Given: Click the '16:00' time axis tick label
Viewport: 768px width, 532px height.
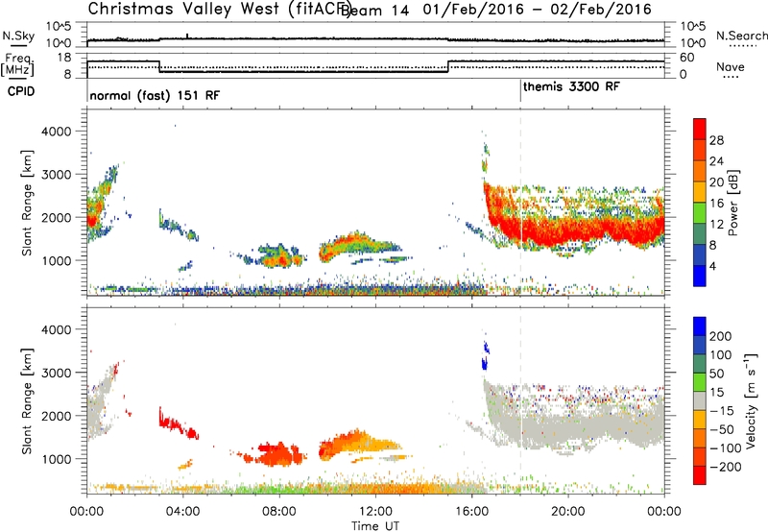Looking at the screenshot, I should [471, 512].
